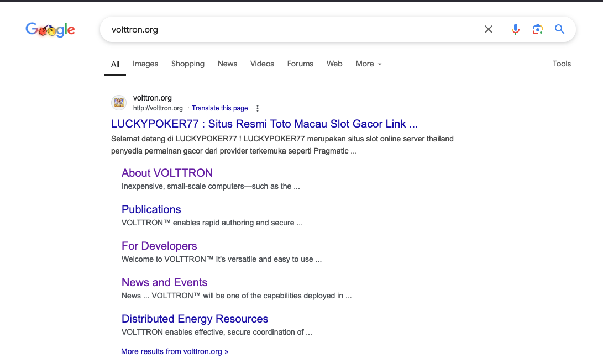Expand the More search filters dropdown
The height and width of the screenshot is (364, 603).
tap(368, 64)
